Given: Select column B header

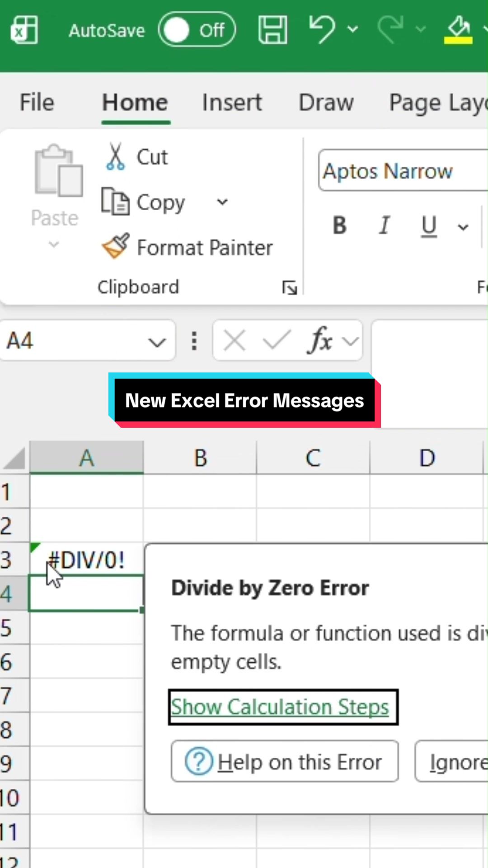Looking at the screenshot, I should coord(200,458).
